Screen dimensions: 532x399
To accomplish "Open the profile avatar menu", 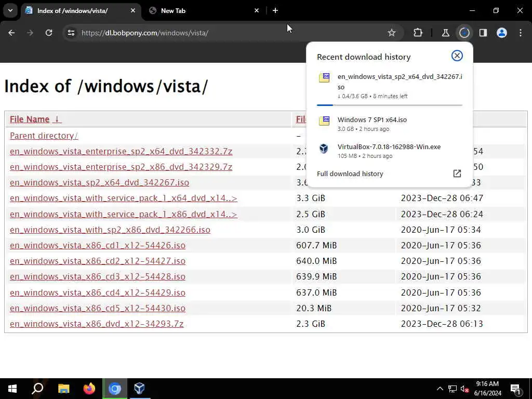I will [x=502, y=33].
